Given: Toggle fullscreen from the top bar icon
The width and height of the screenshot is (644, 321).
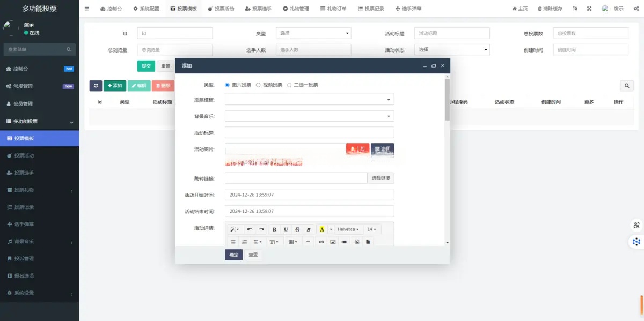Looking at the screenshot, I should coord(589,9).
